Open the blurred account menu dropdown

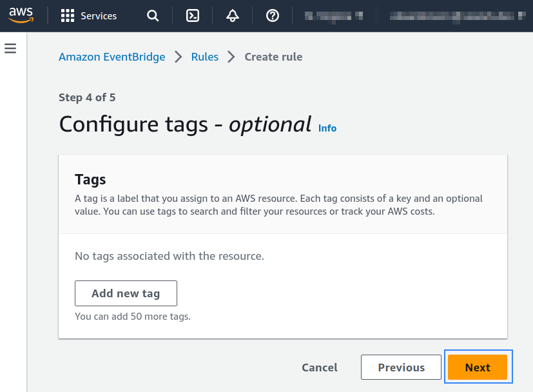pyautogui.click(x=458, y=16)
